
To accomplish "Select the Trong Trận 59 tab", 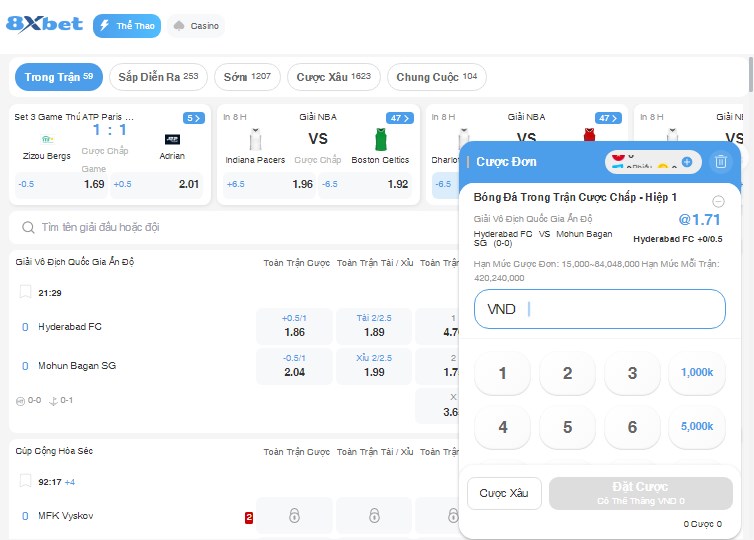I will 59,77.
